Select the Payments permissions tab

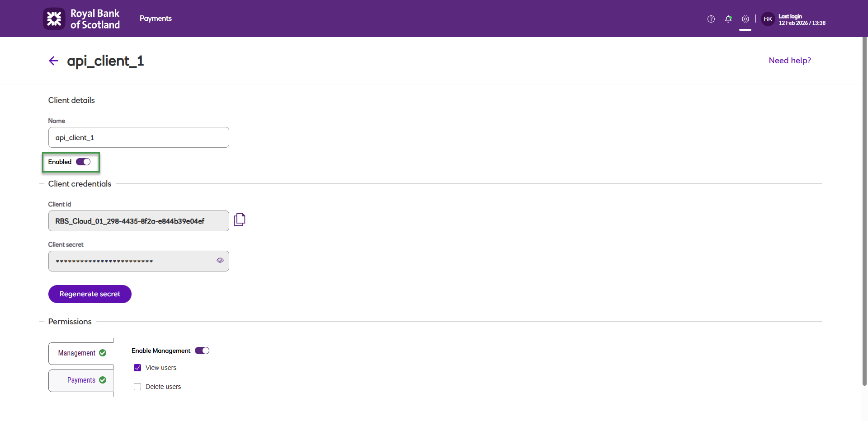click(81, 380)
